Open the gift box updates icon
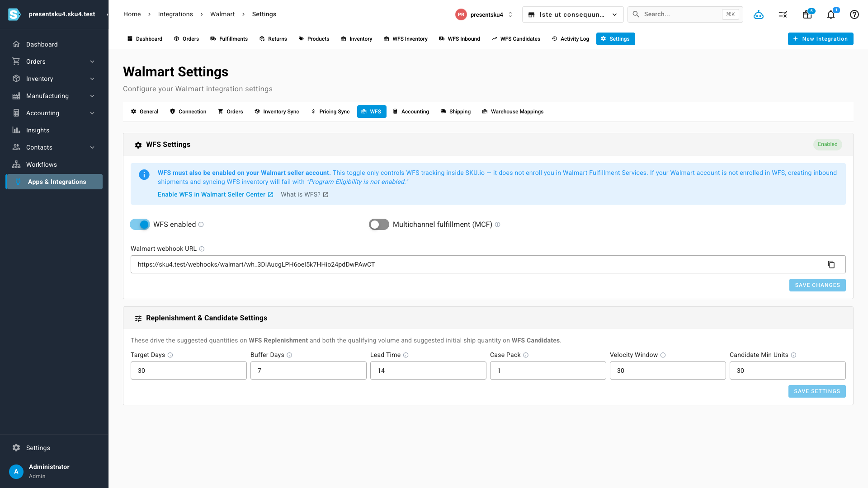 tap(807, 14)
